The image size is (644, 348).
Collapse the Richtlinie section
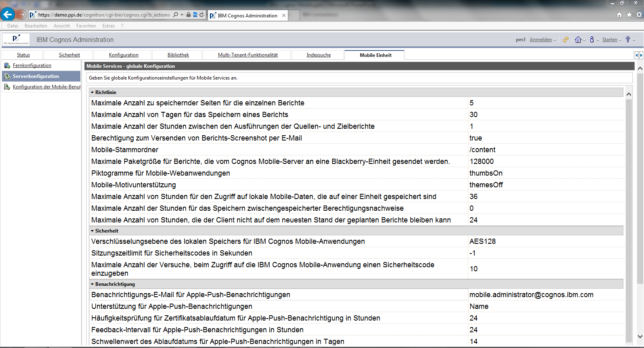coord(92,92)
